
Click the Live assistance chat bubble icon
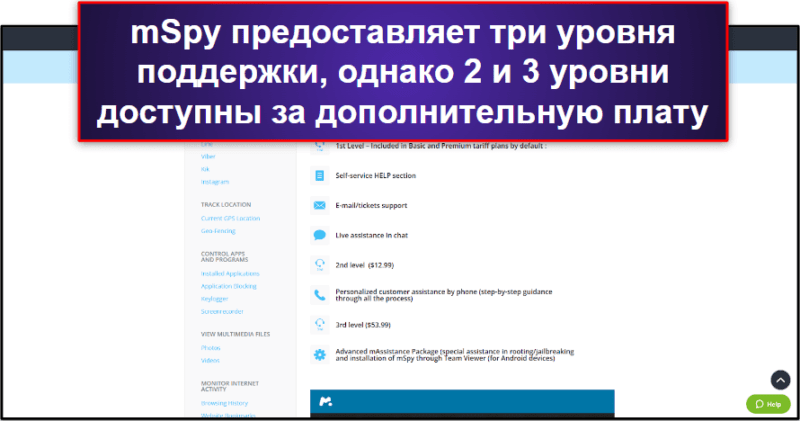319,235
